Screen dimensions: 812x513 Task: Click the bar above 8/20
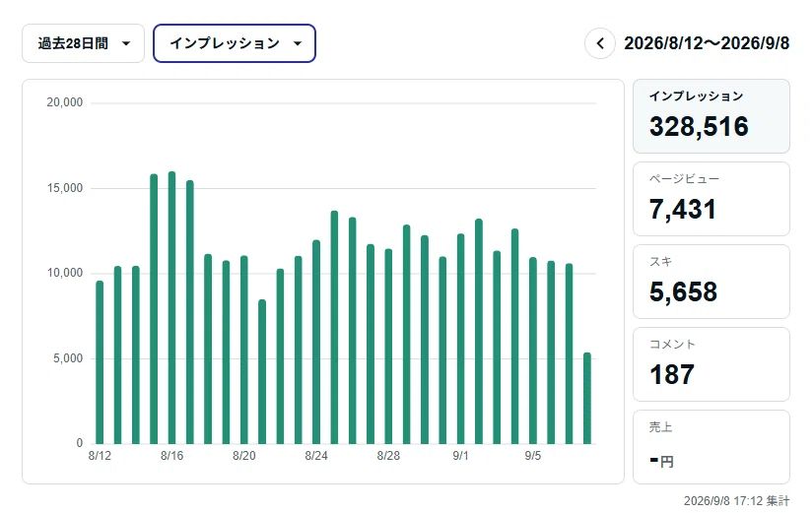tap(244, 350)
